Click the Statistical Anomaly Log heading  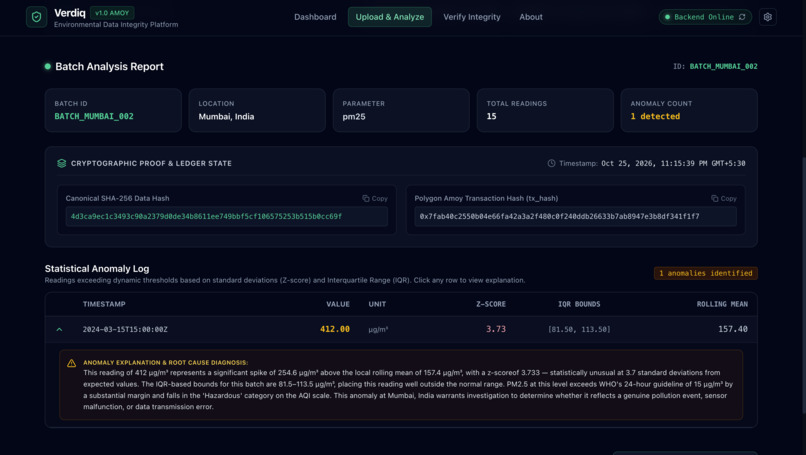tap(97, 268)
